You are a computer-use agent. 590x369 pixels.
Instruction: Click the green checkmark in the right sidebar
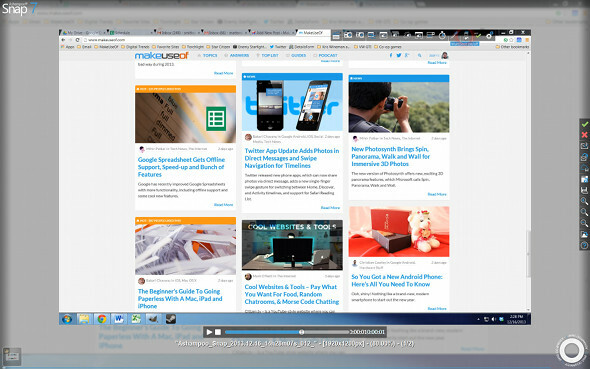click(584, 124)
